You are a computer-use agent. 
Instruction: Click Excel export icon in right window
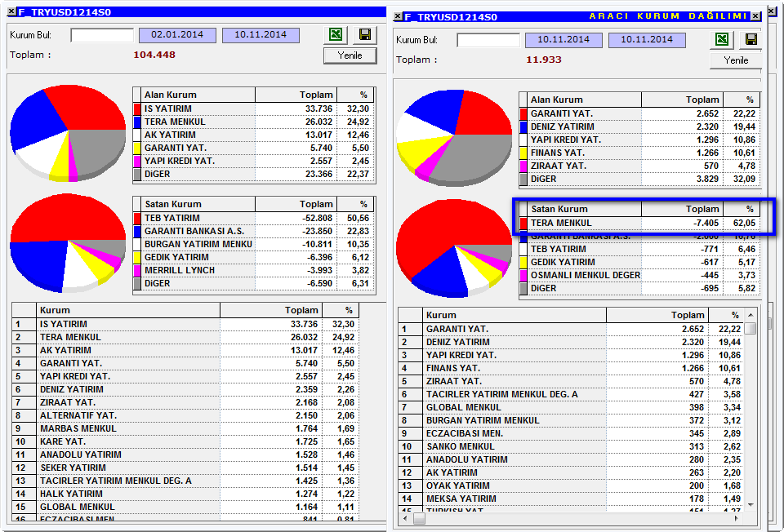point(722,39)
